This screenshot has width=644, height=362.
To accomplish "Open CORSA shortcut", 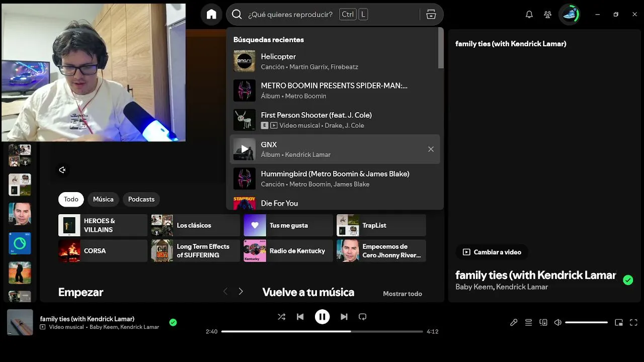I will point(103,251).
